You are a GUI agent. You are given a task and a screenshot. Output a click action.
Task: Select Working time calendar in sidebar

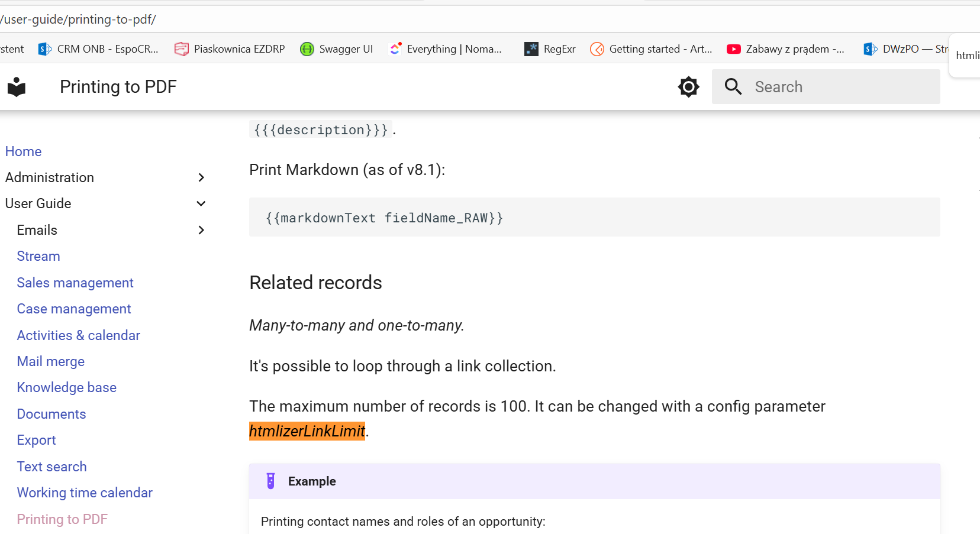[85, 493]
